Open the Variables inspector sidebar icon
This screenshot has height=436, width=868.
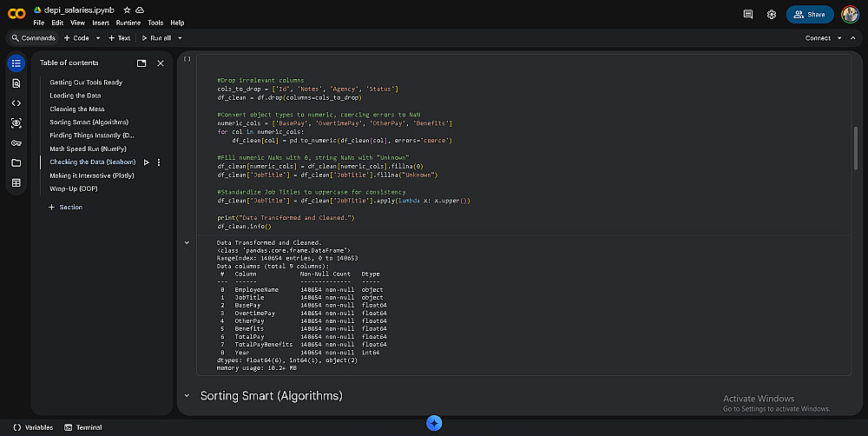(x=16, y=123)
